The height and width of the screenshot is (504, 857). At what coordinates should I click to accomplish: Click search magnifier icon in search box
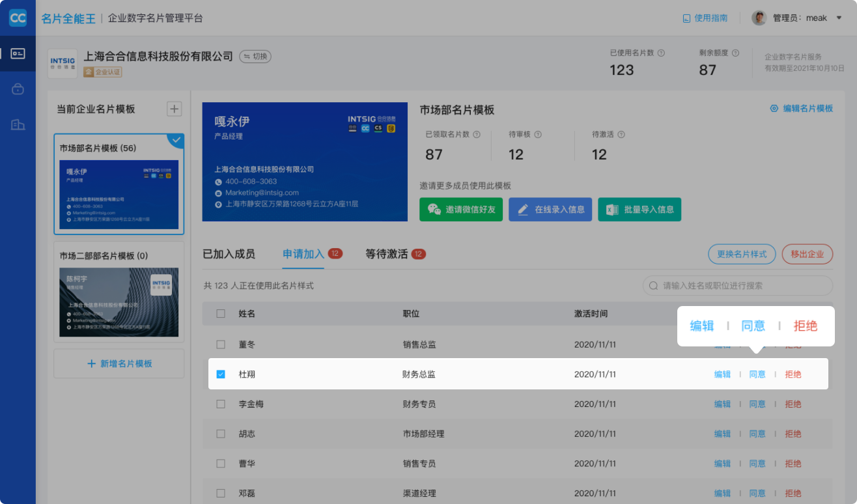pyautogui.click(x=653, y=286)
